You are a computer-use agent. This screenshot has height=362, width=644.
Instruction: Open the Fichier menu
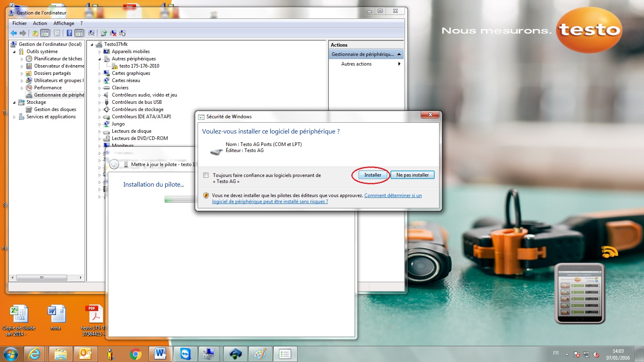tap(19, 23)
